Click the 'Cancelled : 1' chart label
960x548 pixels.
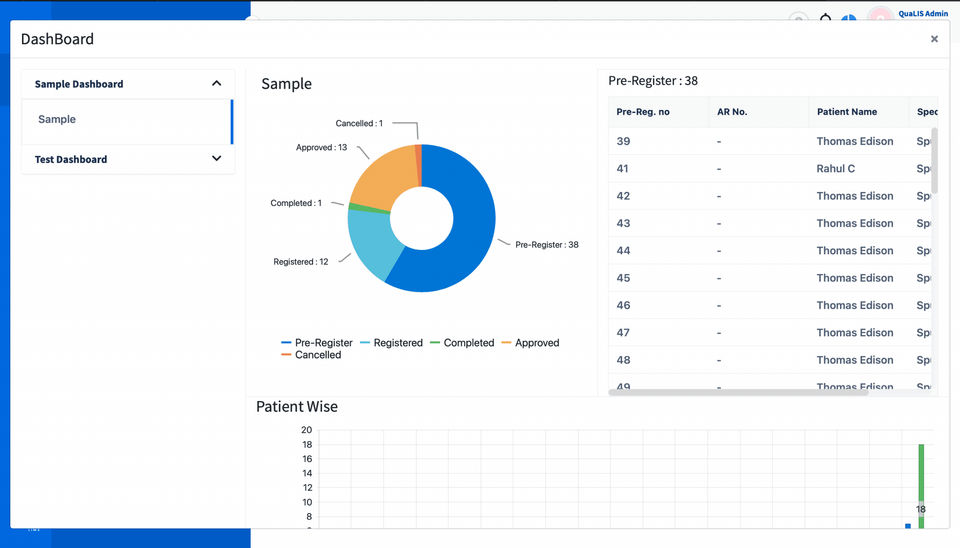coord(359,123)
